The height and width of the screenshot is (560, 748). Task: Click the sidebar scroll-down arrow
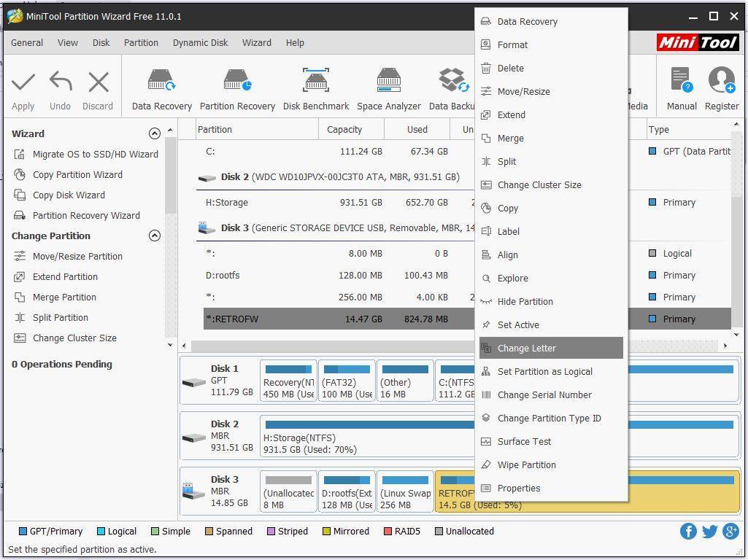pos(170,345)
